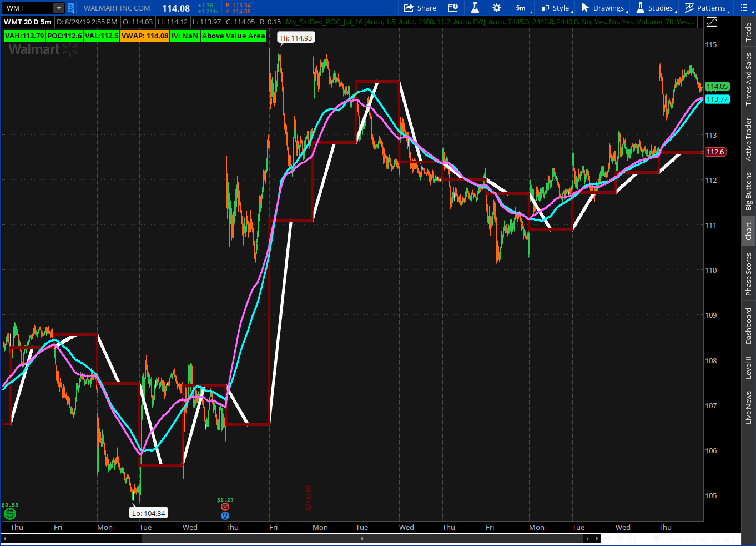The height and width of the screenshot is (546, 756).
Task: Open the 5m timeframe dropdown
Action: coord(521,8)
